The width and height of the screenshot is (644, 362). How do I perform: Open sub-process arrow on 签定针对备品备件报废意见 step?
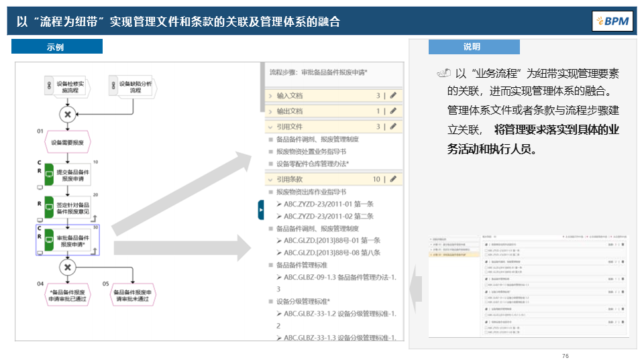coord(94,219)
